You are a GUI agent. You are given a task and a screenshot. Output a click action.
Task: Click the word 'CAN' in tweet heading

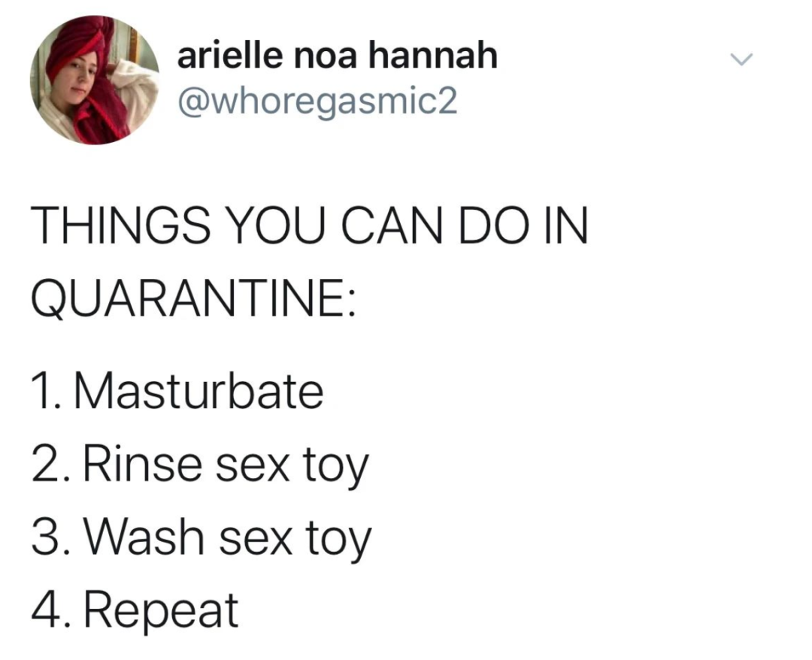tap(392, 226)
